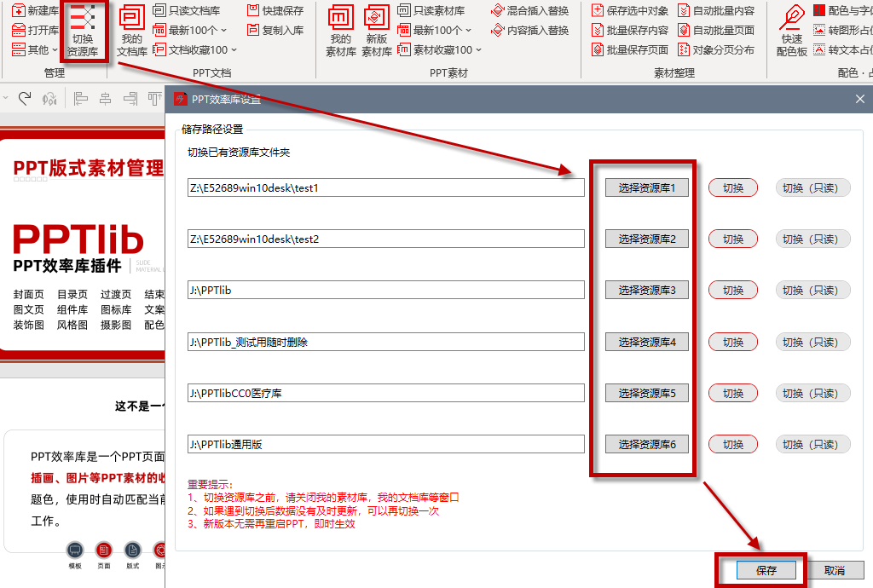Image resolution: width=873 pixels, height=588 pixels.
Task: Click 保存 button in settings dialog
Action: [x=766, y=570]
